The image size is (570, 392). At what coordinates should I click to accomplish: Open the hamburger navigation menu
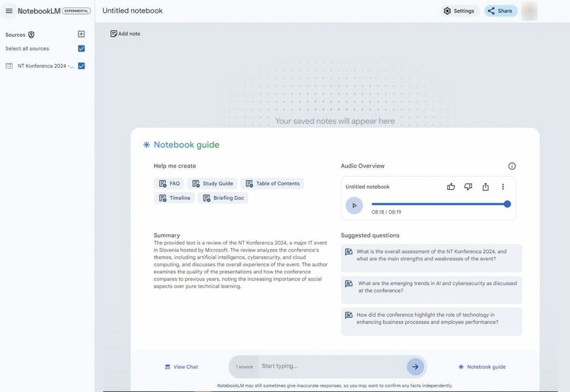(x=9, y=11)
